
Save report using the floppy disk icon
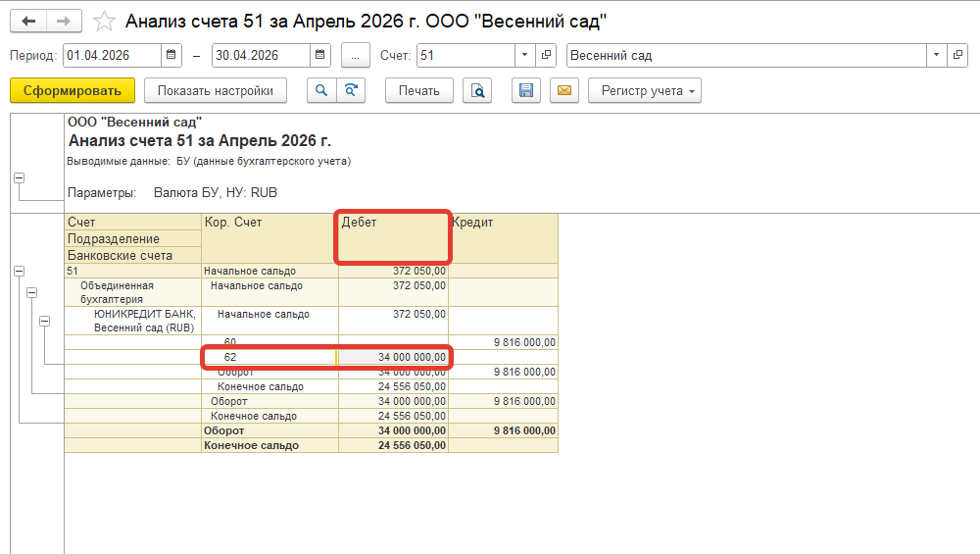[x=526, y=91]
